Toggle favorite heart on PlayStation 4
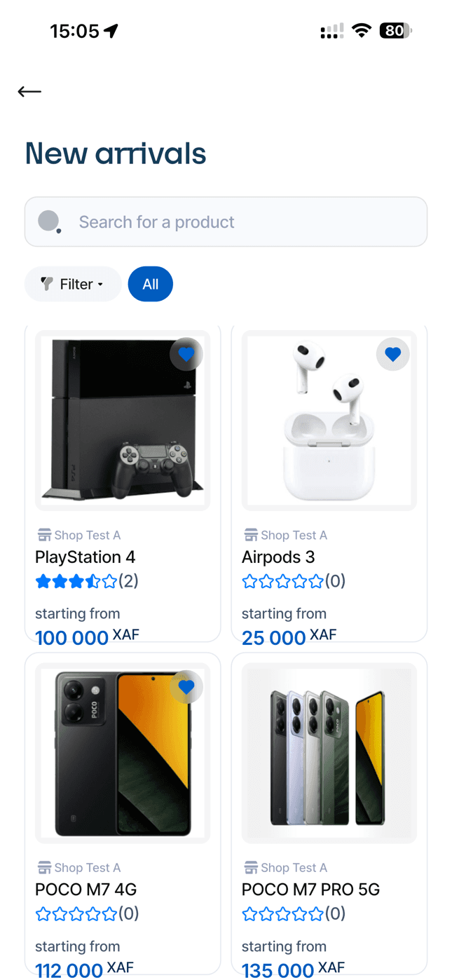This screenshot has height=980, width=452. (186, 355)
